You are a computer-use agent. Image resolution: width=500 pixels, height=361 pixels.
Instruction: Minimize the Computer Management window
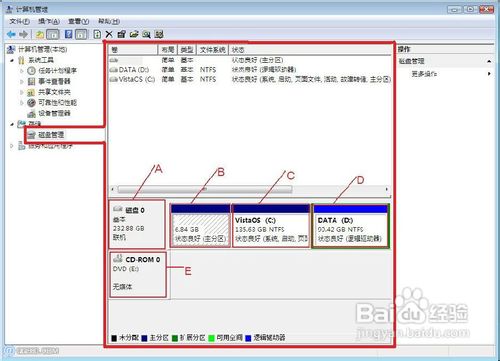coord(454,9)
